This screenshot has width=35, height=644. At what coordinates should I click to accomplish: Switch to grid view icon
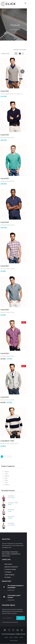pos(20,54)
